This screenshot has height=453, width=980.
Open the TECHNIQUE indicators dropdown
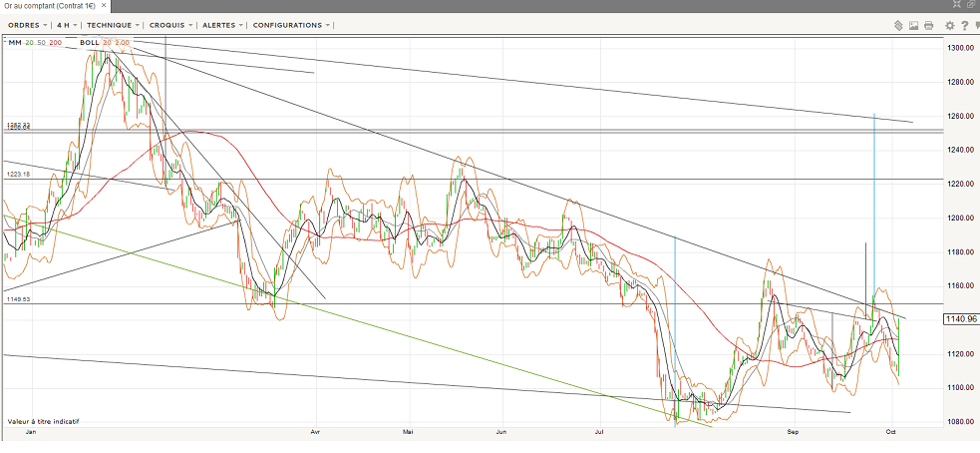coord(113,25)
